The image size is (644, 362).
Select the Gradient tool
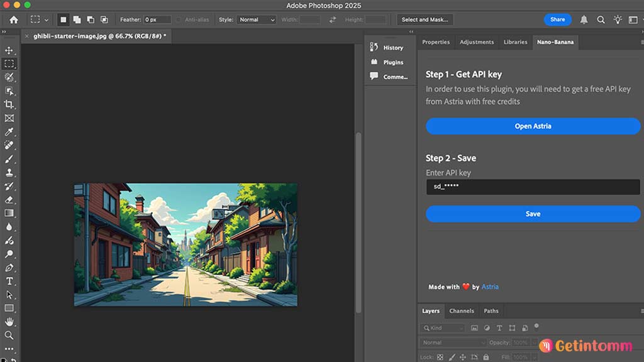coord(9,213)
